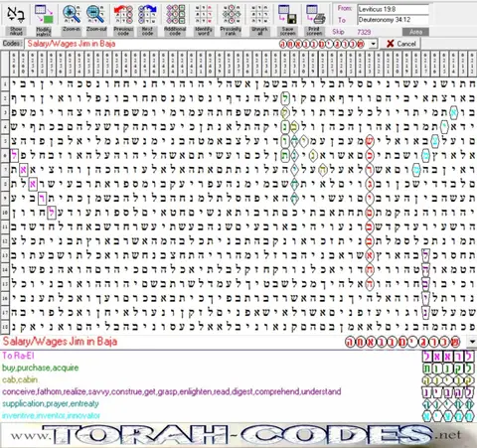Expand the dropdown arrow beside the lower code title
Viewport: 477px width, 448px height.
pyautogui.click(x=472, y=342)
